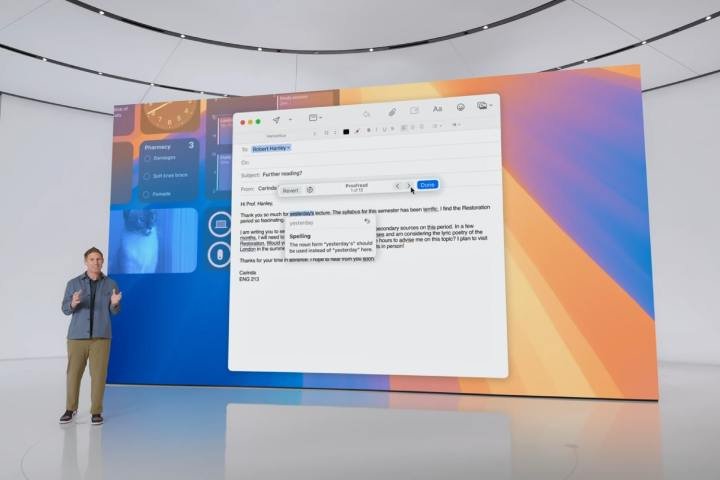
Task: Click the blue Done button
Action: point(428,185)
